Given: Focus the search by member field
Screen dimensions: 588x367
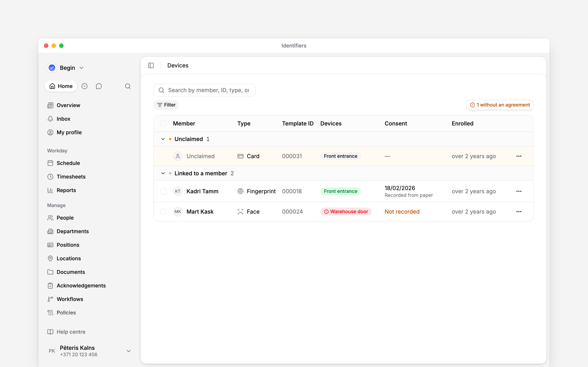Looking at the screenshot, I should click(x=204, y=90).
